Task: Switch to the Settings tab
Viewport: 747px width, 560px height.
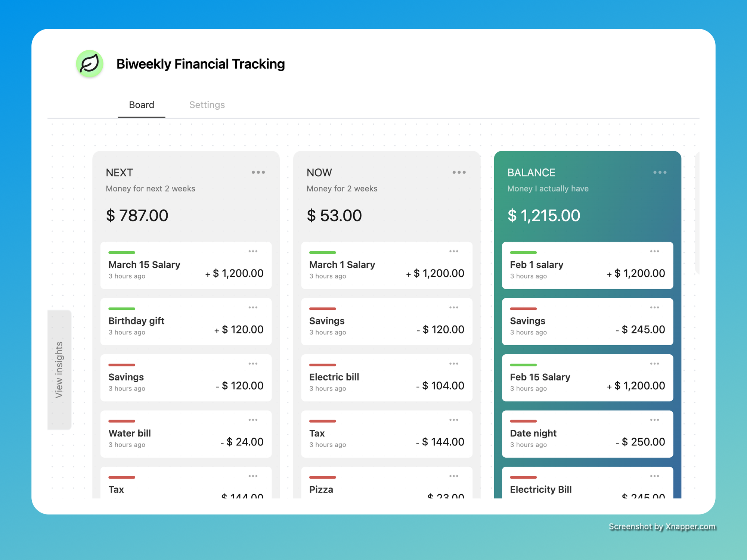Action: point(207,105)
